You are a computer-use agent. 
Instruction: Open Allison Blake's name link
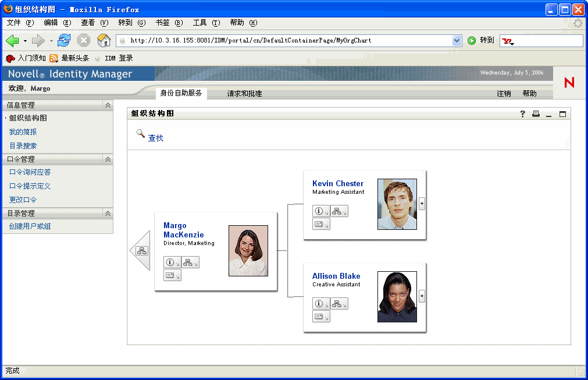[x=336, y=276]
